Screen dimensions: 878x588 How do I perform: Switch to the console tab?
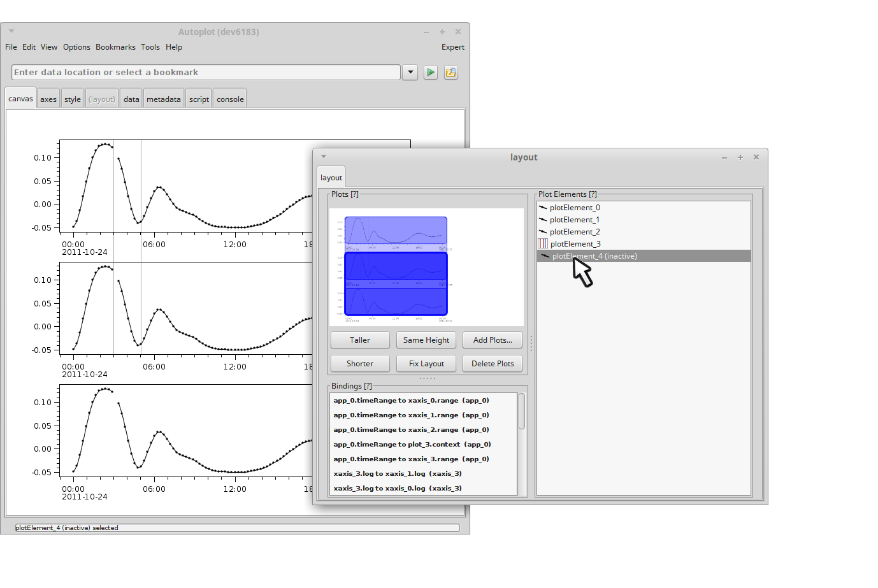click(x=230, y=99)
